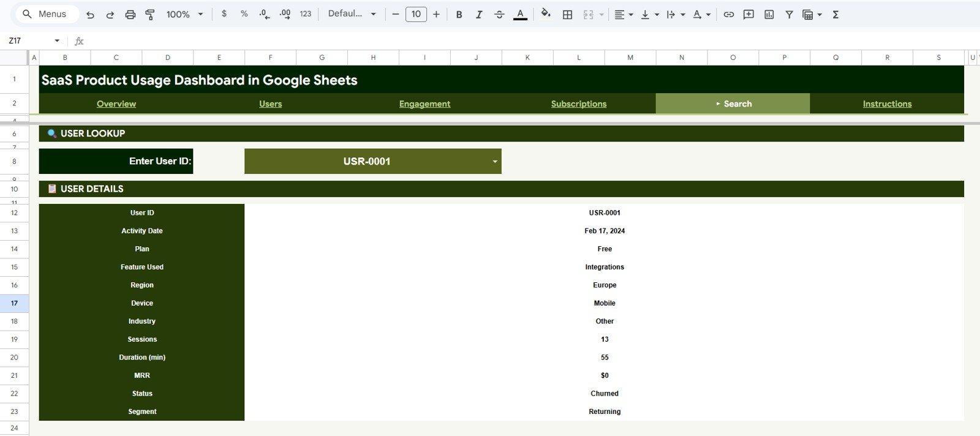Open the text color picker
980x436 pixels.
point(520,15)
